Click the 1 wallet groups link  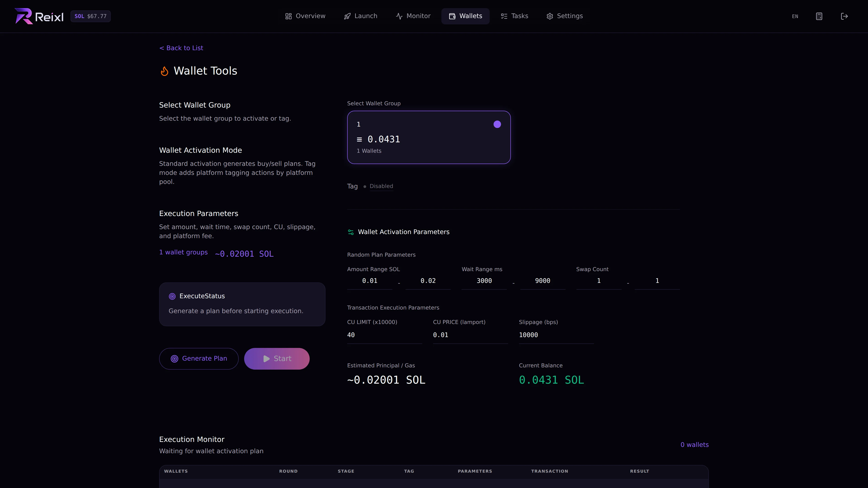point(183,252)
